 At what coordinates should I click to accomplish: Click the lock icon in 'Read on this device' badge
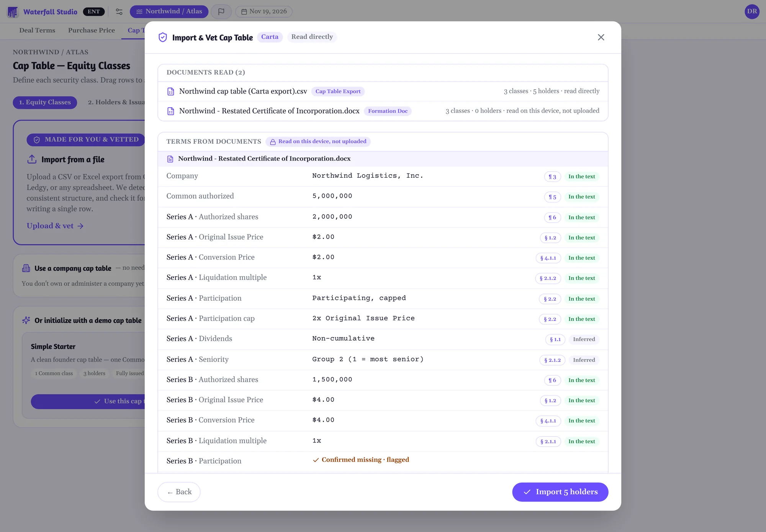273,142
